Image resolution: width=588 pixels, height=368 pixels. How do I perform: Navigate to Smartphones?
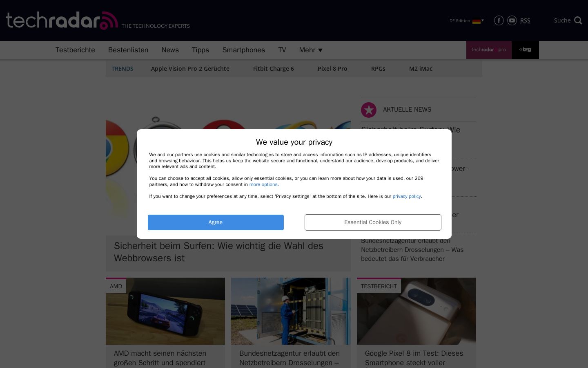click(244, 50)
